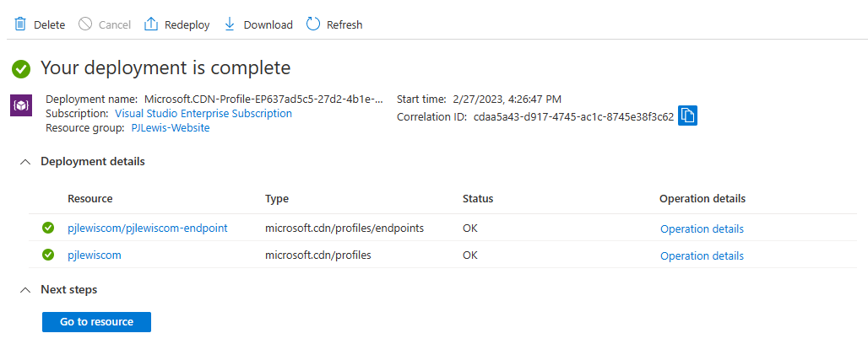Click the Delete trash can icon
Screen dimensions: 868x344
20,24
